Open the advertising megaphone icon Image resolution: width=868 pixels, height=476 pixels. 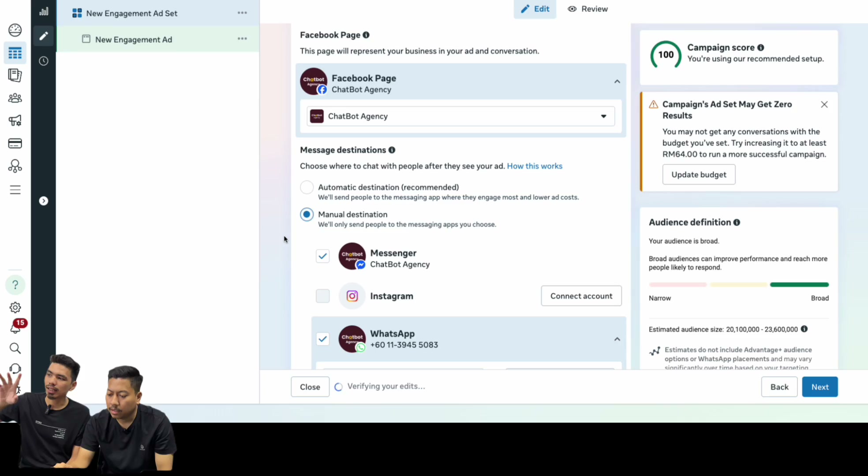tap(15, 120)
